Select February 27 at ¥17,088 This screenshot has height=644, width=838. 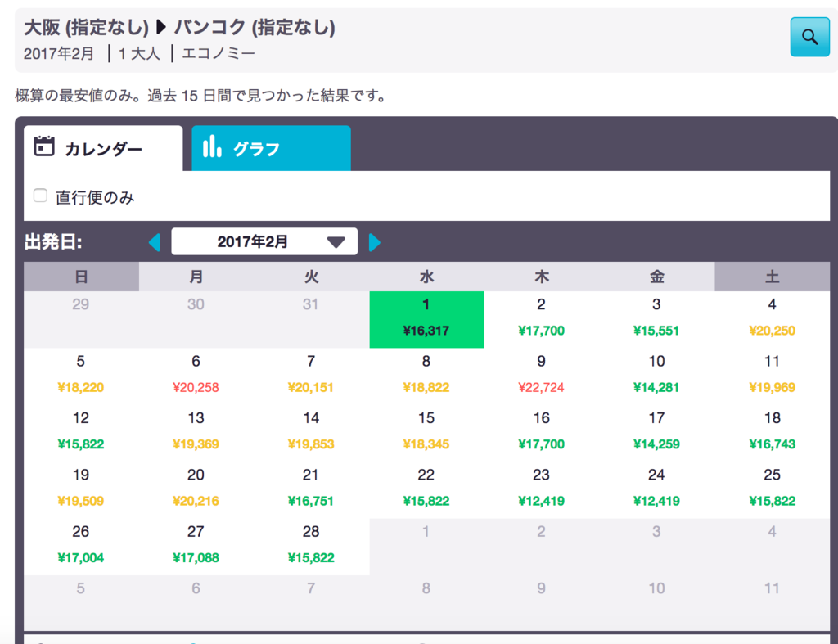(196, 547)
